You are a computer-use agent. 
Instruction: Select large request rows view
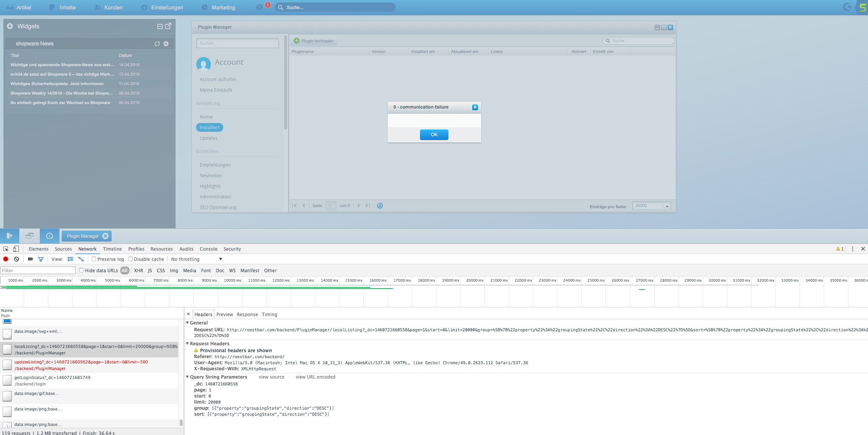click(x=70, y=259)
